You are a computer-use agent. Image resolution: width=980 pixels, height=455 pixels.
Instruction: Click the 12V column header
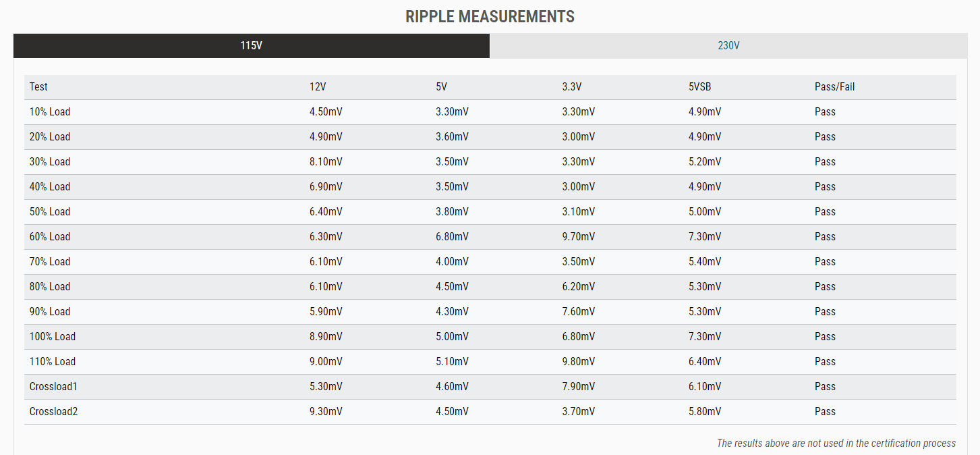(317, 87)
